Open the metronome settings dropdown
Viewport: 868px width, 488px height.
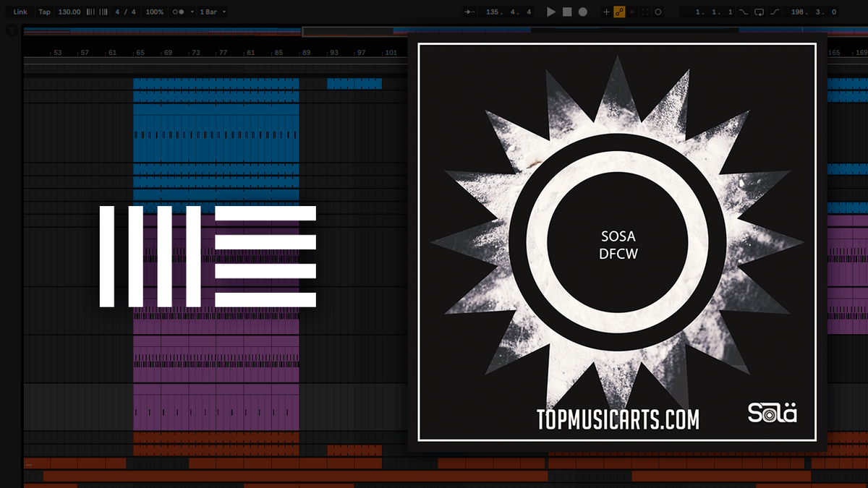(191, 12)
